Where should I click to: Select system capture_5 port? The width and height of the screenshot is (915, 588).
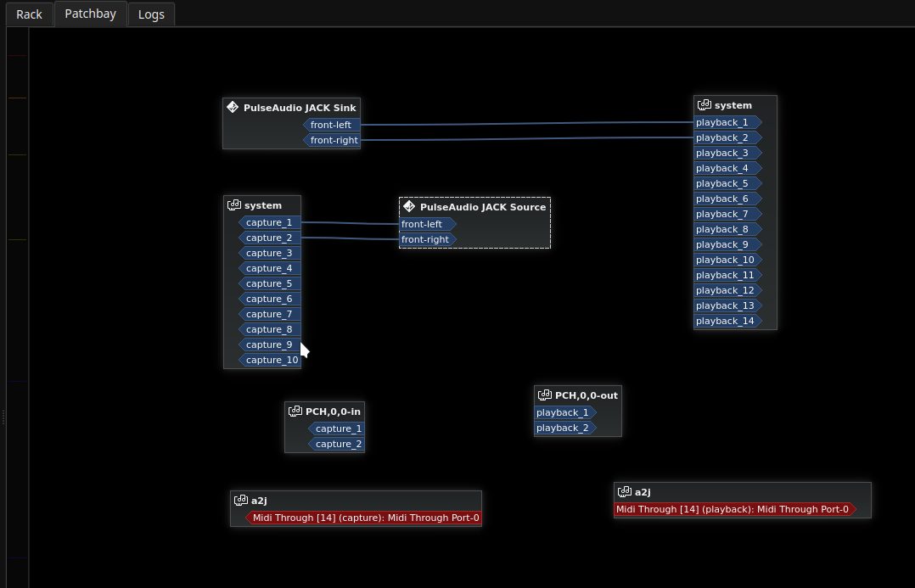pyautogui.click(x=270, y=283)
